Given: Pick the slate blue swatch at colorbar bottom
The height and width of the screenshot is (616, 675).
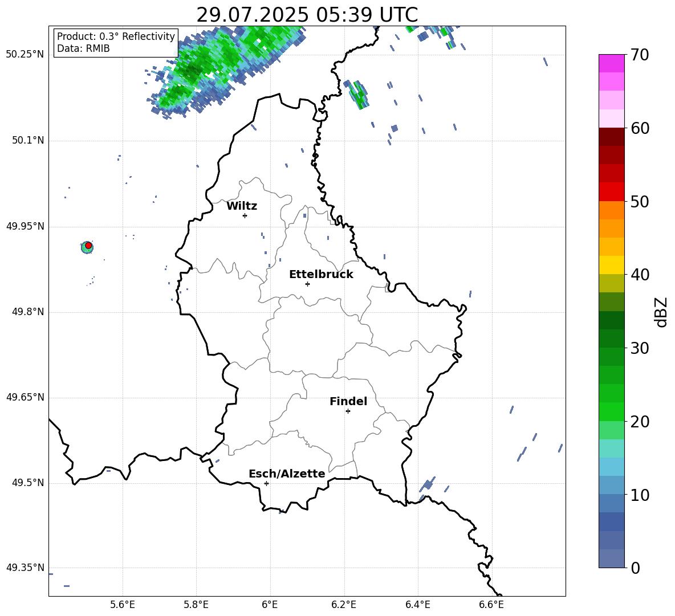Looking at the screenshot, I should [x=611, y=558].
